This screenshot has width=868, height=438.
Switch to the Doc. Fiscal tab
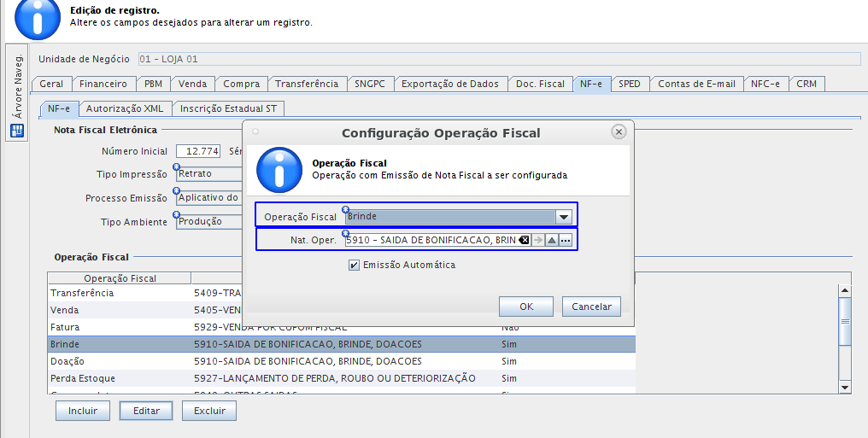(540, 84)
